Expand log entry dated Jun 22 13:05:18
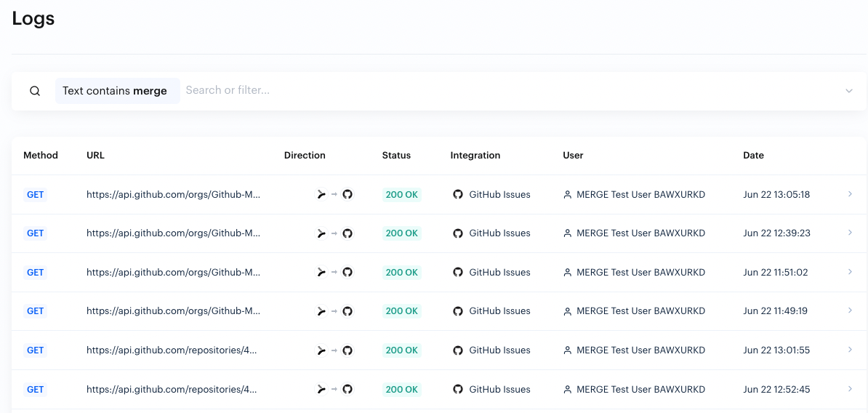 [x=850, y=194]
